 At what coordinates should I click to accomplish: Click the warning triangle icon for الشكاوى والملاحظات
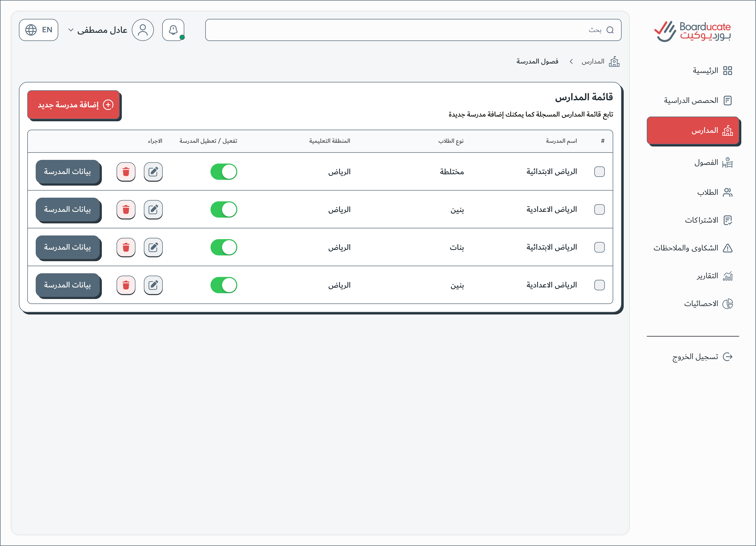click(x=727, y=248)
